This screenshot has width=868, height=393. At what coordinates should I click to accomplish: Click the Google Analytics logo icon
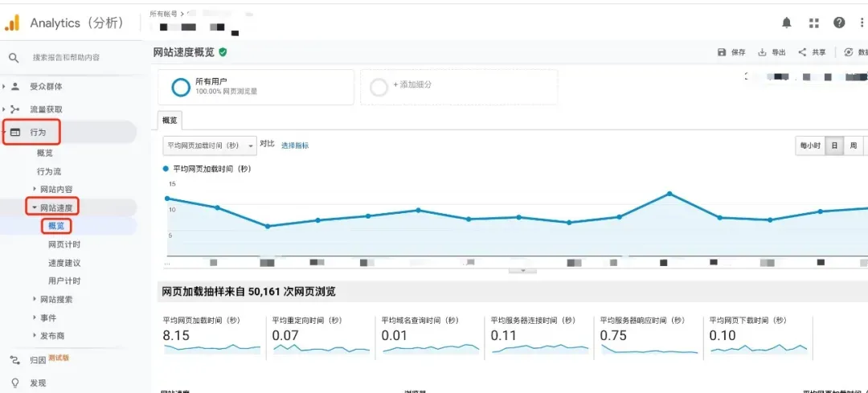coord(11,23)
